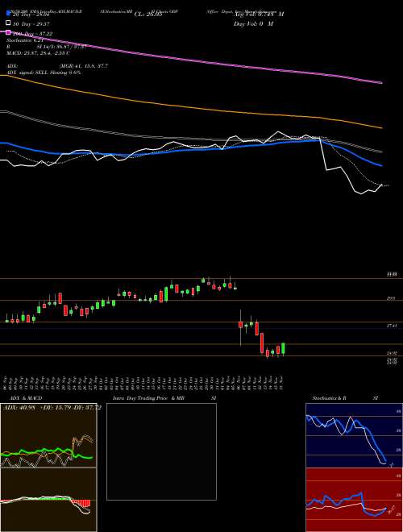
Task: Click the 'Intra Day Trading Price & MR' title
Action: pyautogui.click(x=148, y=398)
